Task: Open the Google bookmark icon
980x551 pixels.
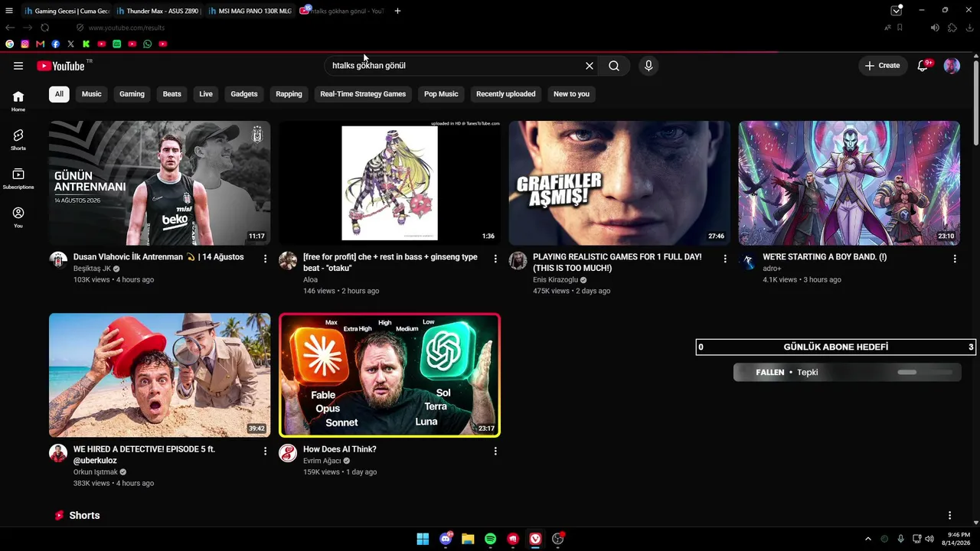Action: (9, 44)
